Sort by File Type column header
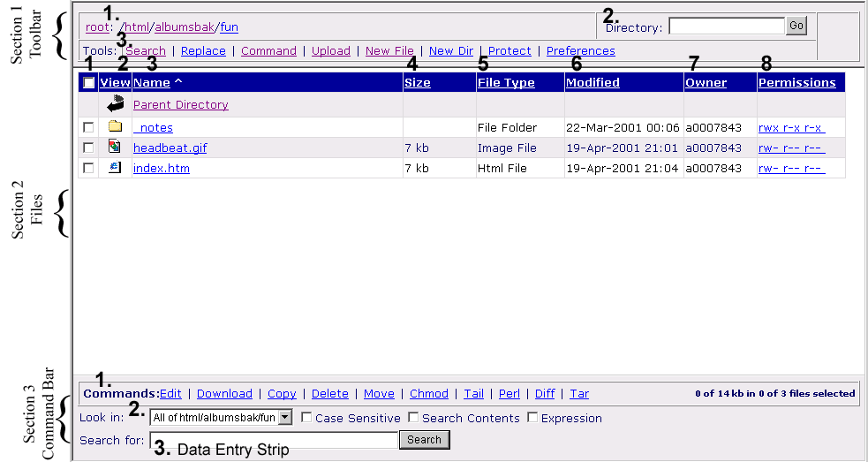The width and height of the screenshot is (868, 462). pyautogui.click(x=506, y=82)
